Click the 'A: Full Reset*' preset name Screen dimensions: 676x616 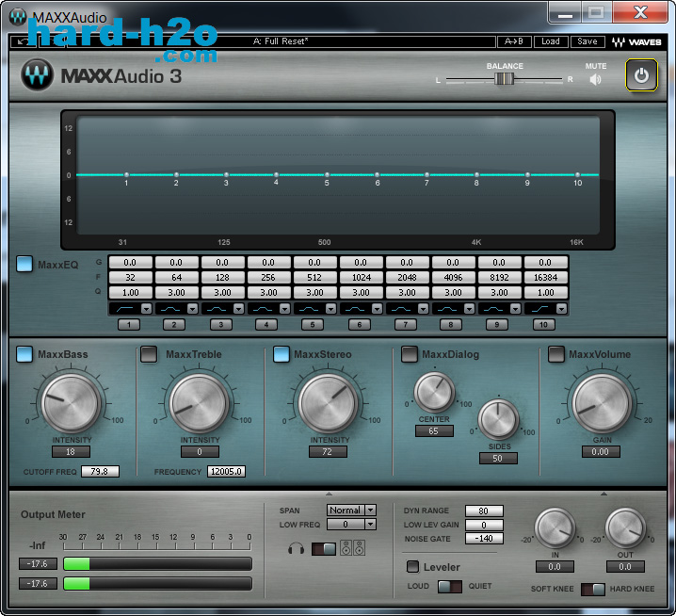click(x=281, y=41)
